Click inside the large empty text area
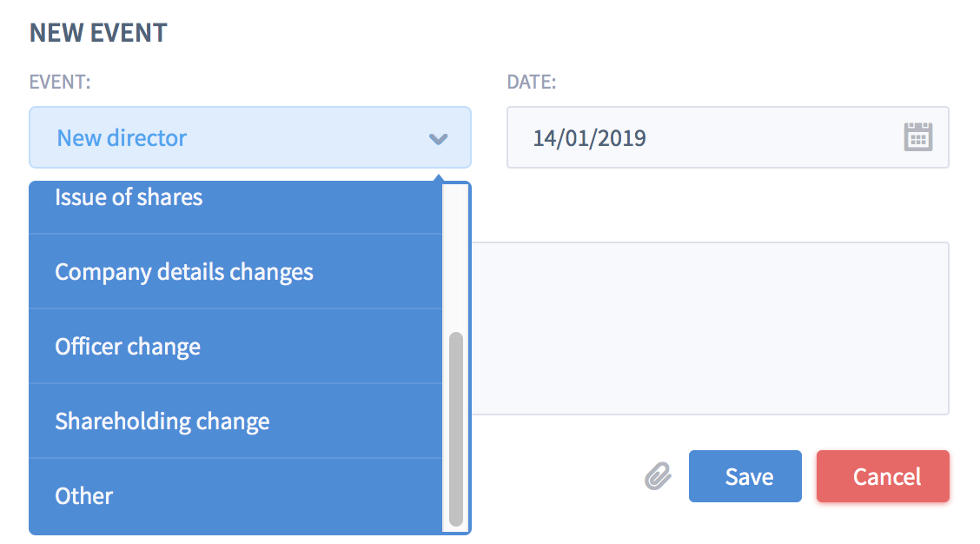This screenshot has width=980, height=544. pyautogui.click(x=710, y=328)
